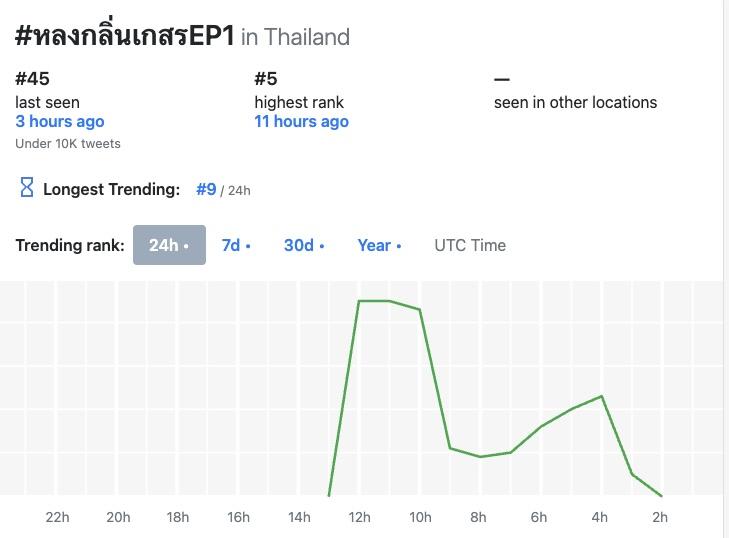This screenshot has width=729, height=538.
Task: Click the 2h label on time axis
Action: tap(660, 517)
